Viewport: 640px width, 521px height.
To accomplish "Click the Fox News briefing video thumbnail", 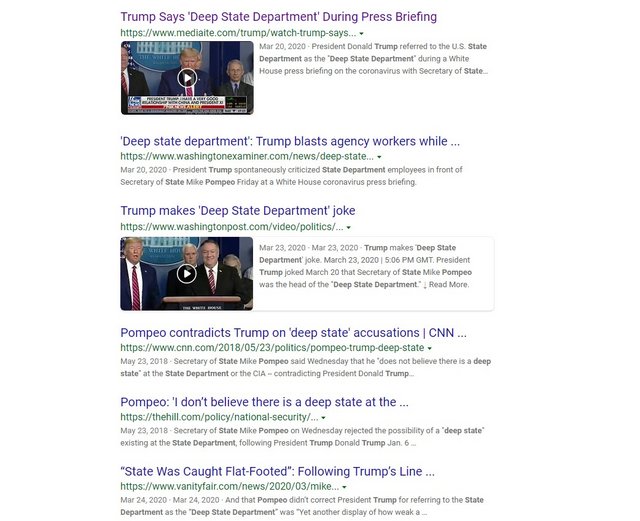I will 187,78.
